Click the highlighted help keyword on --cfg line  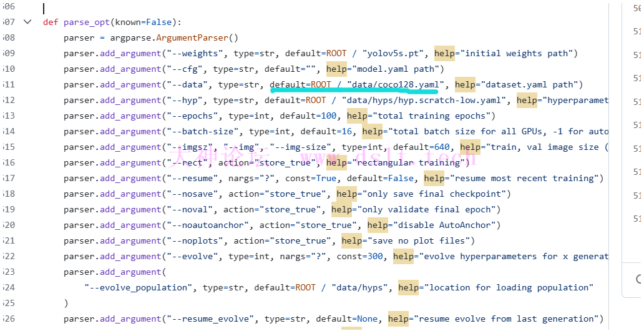point(336,69)
